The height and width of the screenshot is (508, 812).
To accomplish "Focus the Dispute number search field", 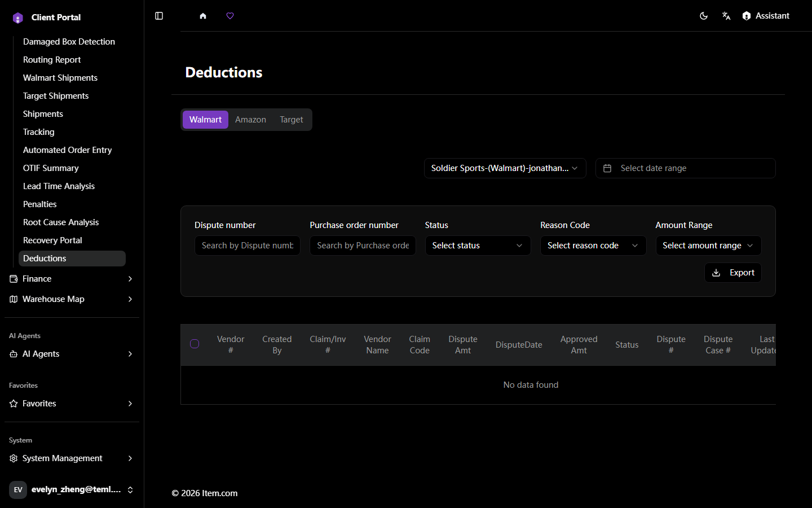I will [x=248, y=246].
